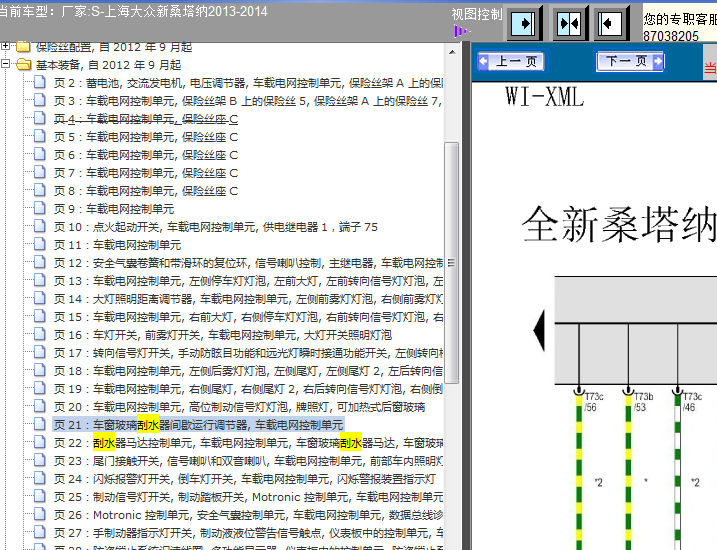Viewport: 717px width, 550px height.
Task: Open 页 2 蓄电池 交流发电机 entry
Action: 248,83
